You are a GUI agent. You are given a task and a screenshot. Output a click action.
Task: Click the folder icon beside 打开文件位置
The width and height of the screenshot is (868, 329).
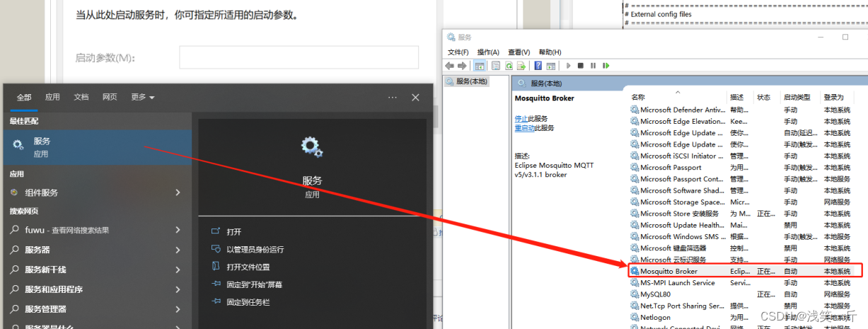click(216, 267)
